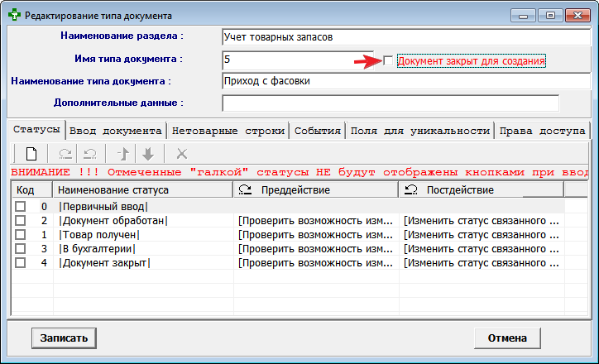Click post-action cell of 'Документ закрыт' row

pos(482,263)
